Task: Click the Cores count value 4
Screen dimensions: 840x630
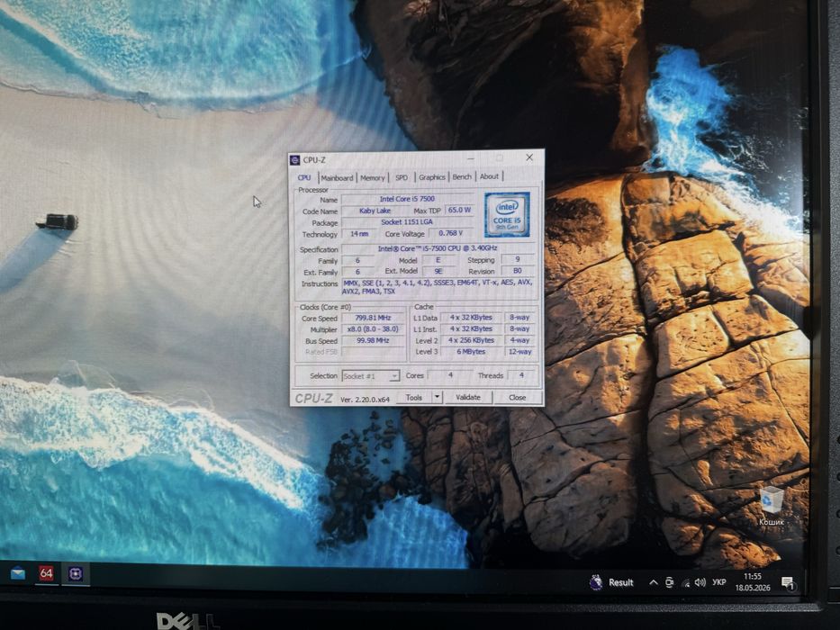Action: pyautogui.click(x=450, y=375)
